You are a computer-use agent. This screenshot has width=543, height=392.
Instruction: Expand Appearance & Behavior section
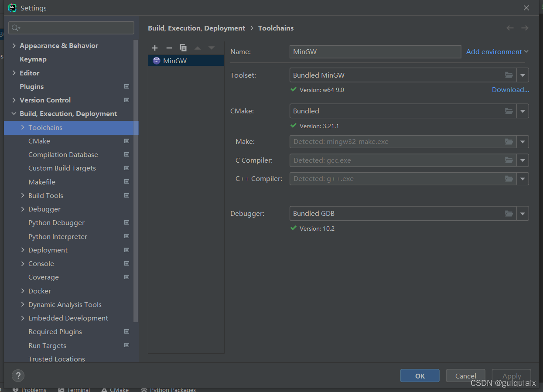coord(14,46)
